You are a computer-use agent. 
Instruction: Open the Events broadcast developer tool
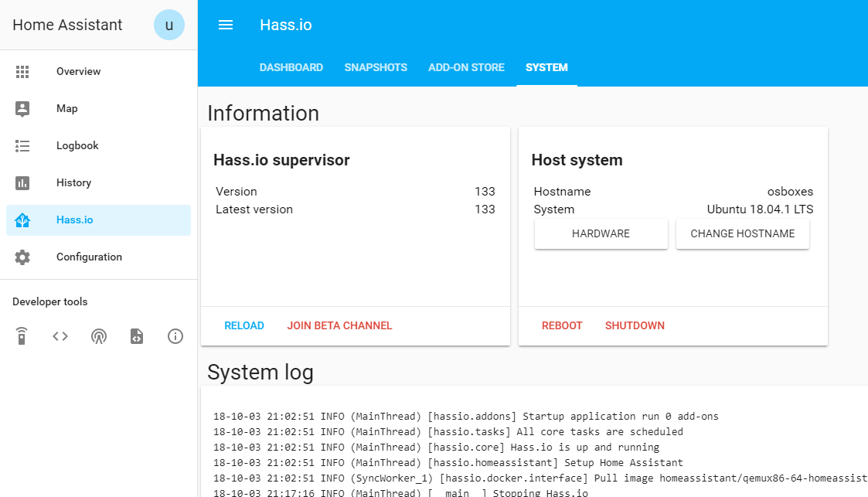[x=99, y=336]
